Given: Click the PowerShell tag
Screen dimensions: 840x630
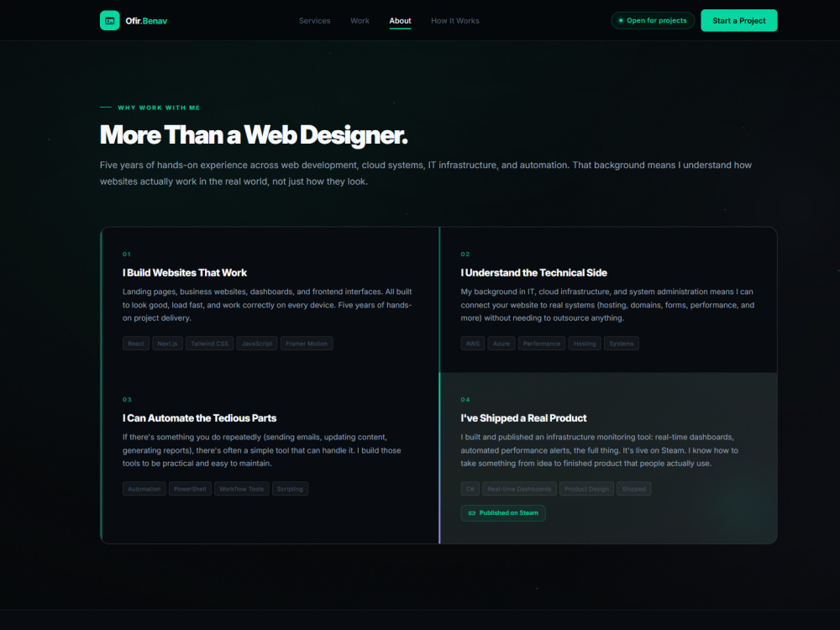Looking at the screenshot, I should (x=190, y=489).
